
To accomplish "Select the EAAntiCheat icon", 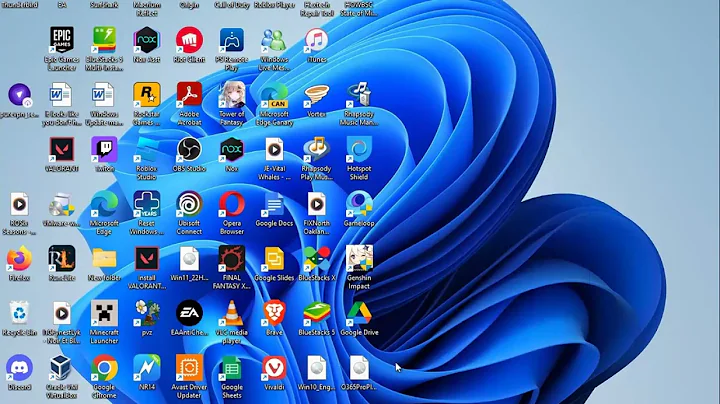I will pyautogui.click(x=189, y=313).
